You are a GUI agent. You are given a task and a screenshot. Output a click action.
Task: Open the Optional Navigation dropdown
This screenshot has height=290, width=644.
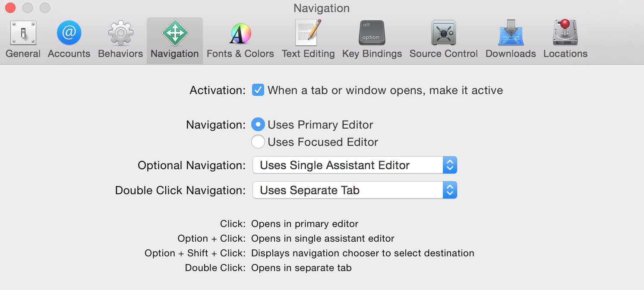(355, 165)
